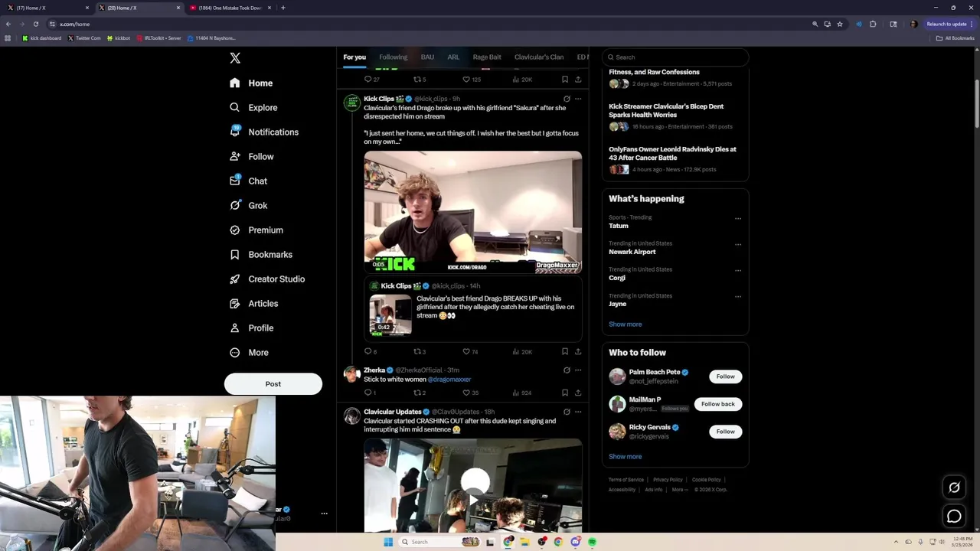Click Chrome reload page button

35,24
